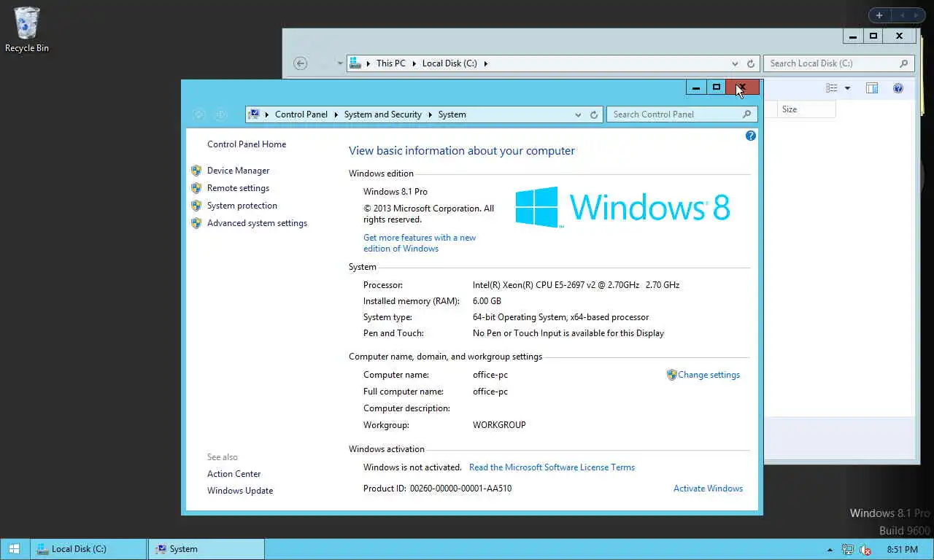Click back arrow in Local Disk (C:) window
Screen dimensions: 934x560
click(x=300, y=63)
